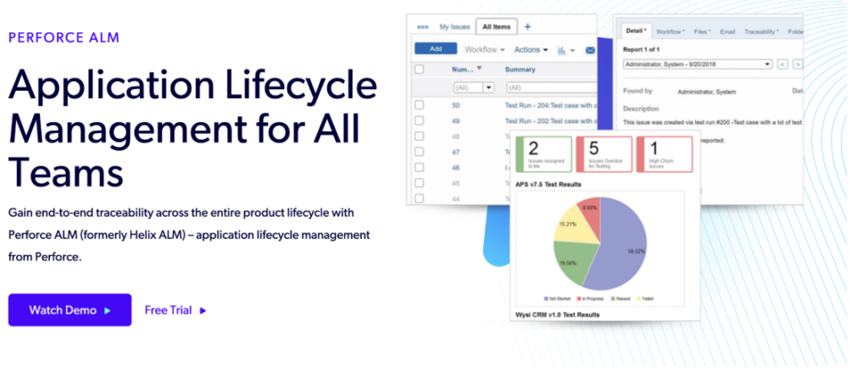Click the Watch Demo button
Image resolution: width=868 pixels, height=378 pixels.
[70, 310]
